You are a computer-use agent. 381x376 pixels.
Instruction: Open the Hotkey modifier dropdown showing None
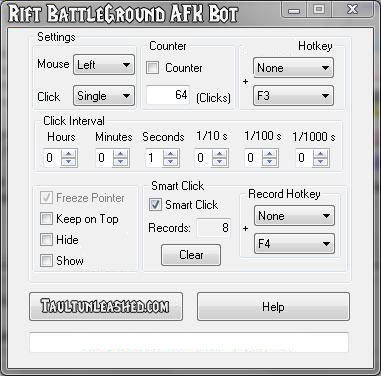293,68
